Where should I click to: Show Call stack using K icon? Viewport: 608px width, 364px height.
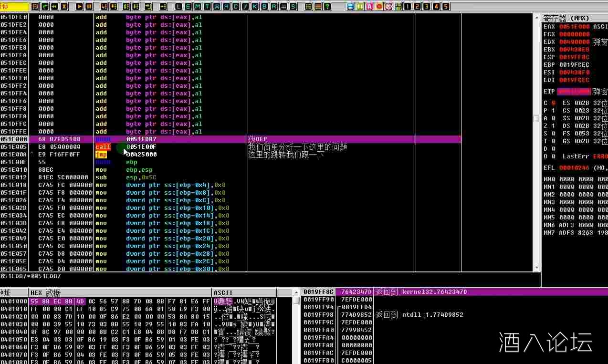[x=255, y=7]
